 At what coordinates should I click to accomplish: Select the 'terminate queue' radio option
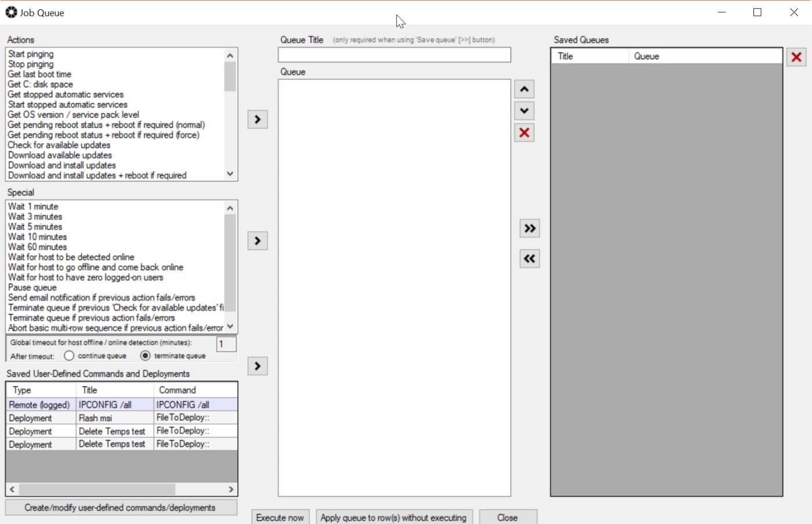pyautogui.click(x=146, y=356)
